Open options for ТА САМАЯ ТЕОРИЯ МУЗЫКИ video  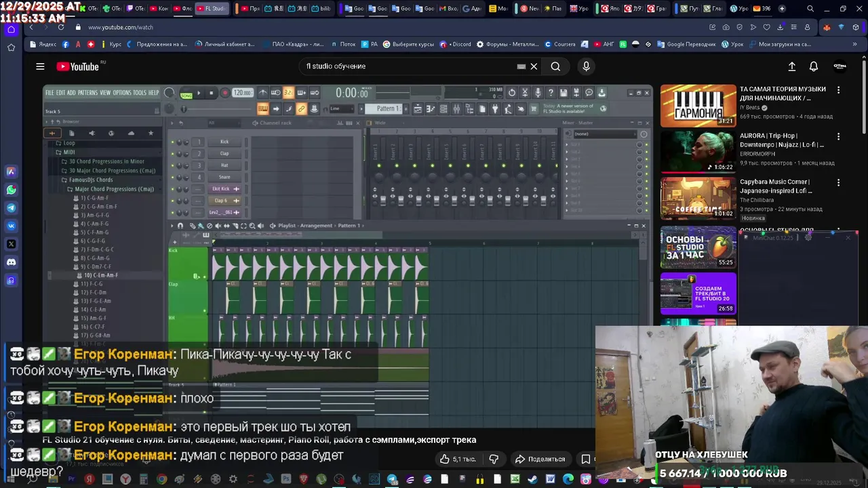tap(838, 89)
